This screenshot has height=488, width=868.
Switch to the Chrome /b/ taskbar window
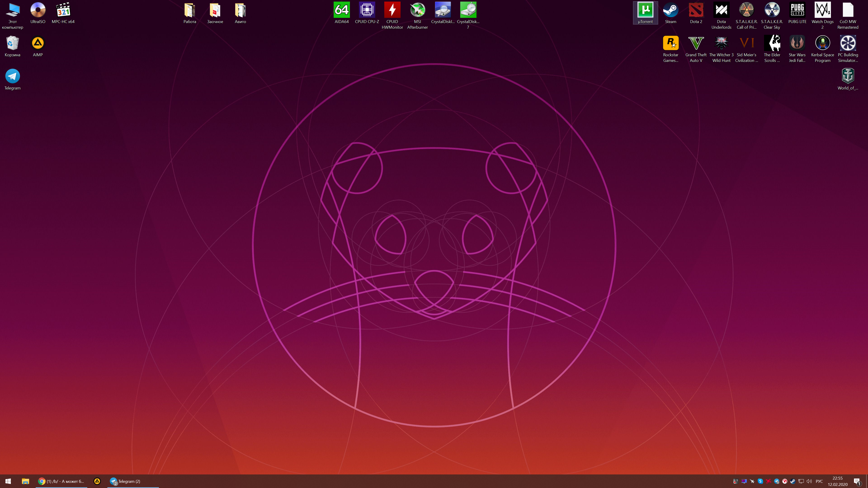coord(61,481)
